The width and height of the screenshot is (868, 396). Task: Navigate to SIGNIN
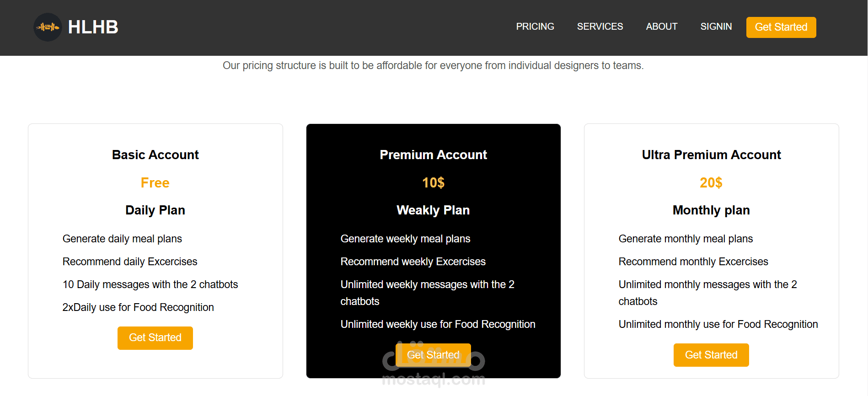[x=716, y=27]
